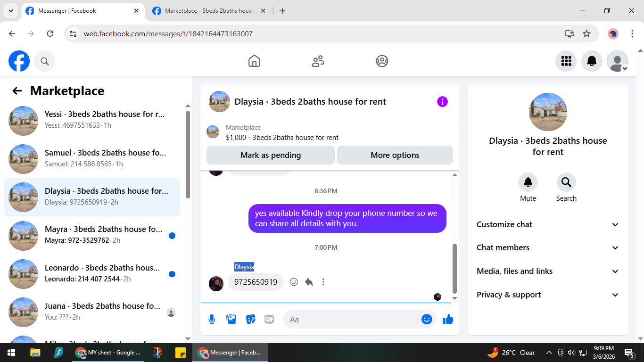644x362 pixels.
Task: Open conversation information purple i icon
Action: [442, 101]
